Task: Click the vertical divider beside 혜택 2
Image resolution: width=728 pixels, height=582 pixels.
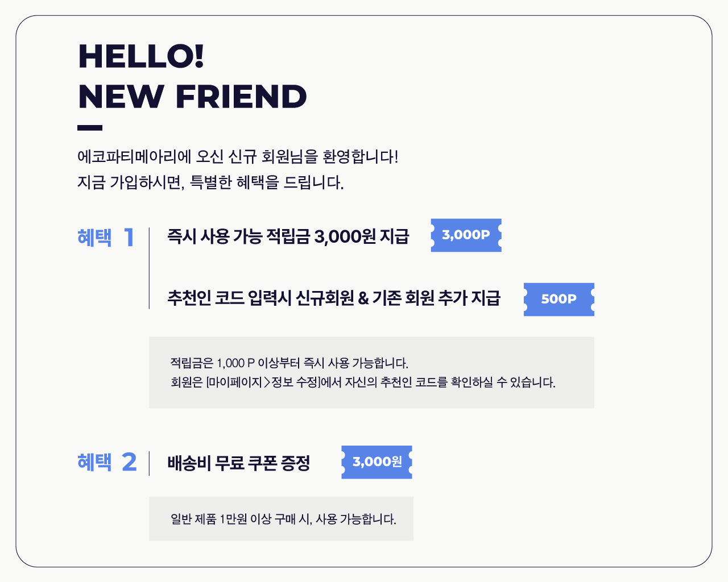Action: tap(149, 463)
